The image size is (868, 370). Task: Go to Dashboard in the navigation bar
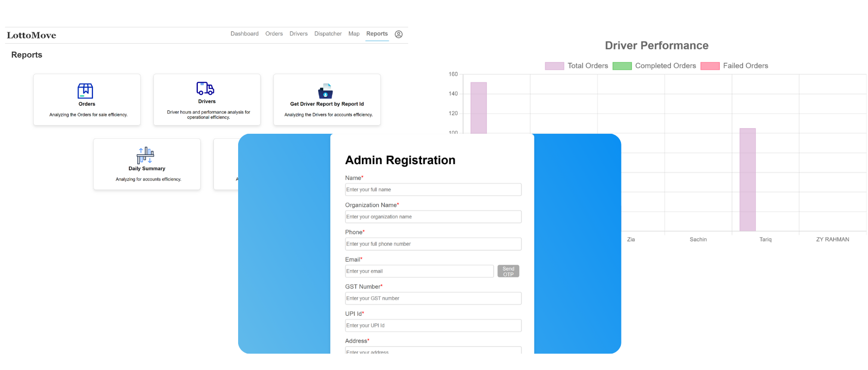tap(245, 34)
